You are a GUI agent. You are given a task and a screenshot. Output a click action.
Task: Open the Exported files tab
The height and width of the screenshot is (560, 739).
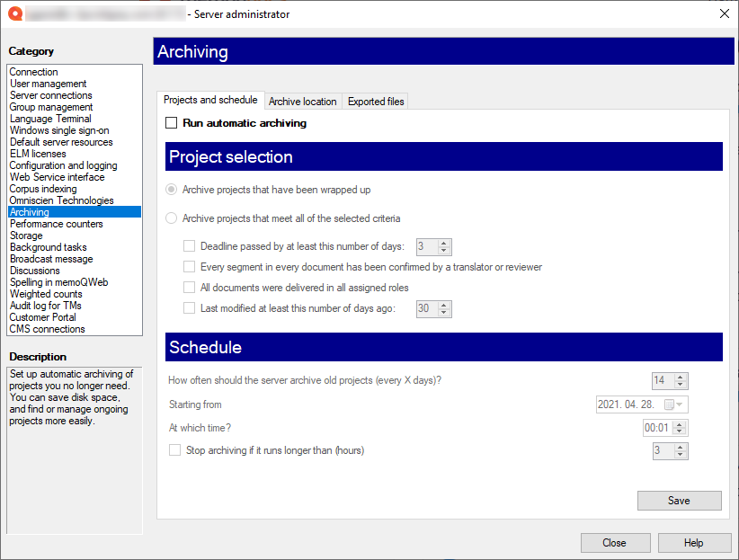pyautogui.click(x=375, y=101)
